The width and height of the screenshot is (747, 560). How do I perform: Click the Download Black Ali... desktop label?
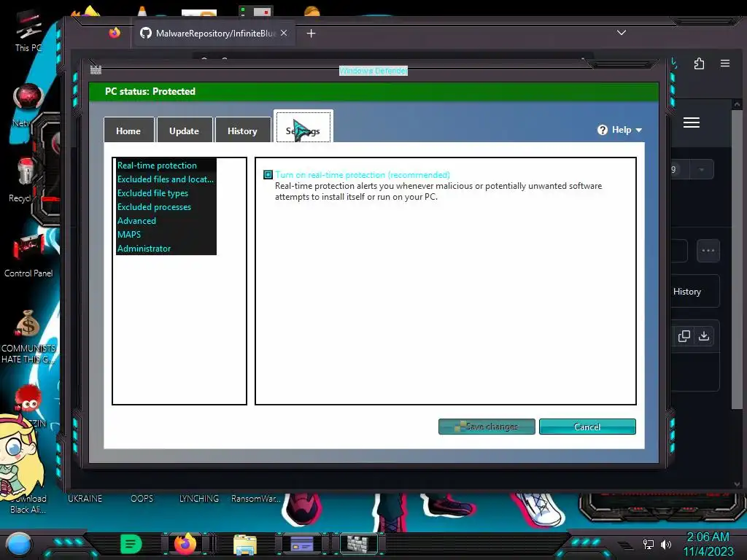[28, 504]
